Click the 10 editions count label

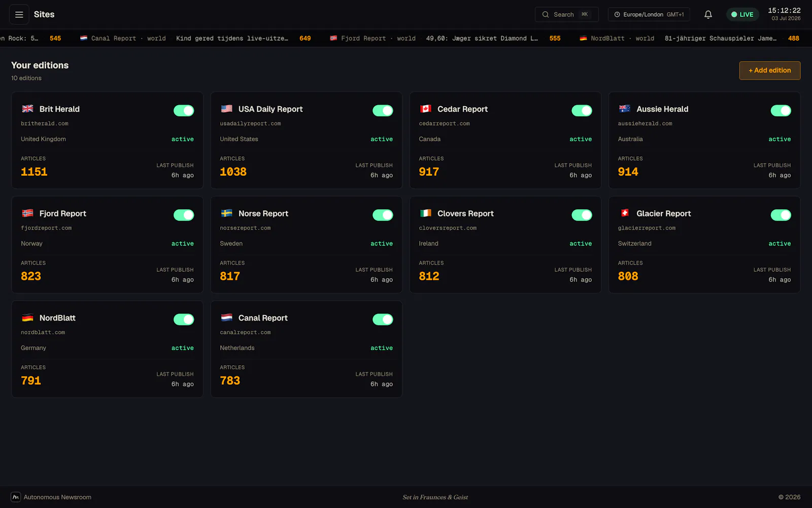point(26,78)
